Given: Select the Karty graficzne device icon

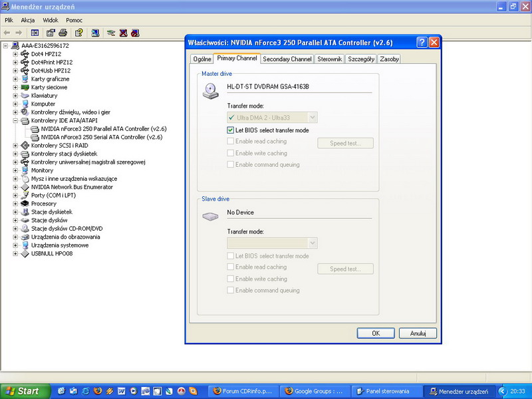Looking at the screenshot, I should 25,78.
